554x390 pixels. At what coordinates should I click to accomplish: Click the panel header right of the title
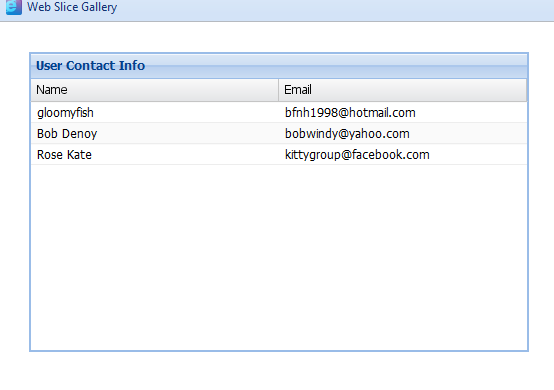[x=336, y=66]
